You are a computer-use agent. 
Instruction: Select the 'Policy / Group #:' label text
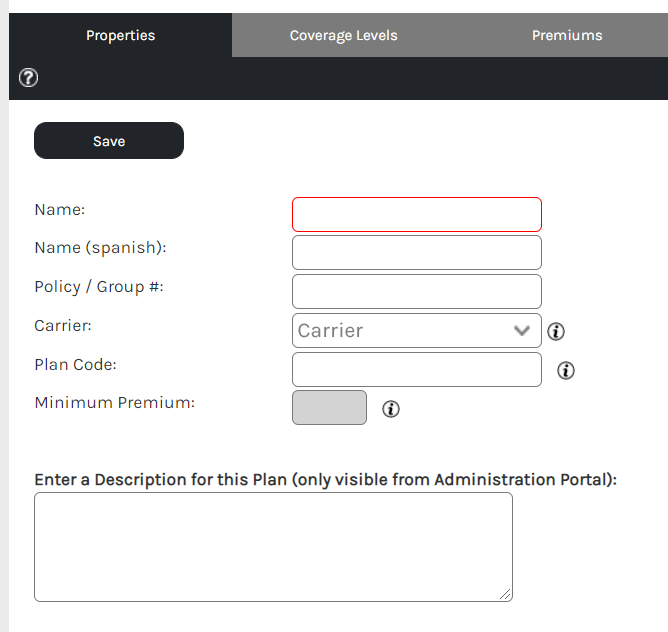click(x=99, y=287)
